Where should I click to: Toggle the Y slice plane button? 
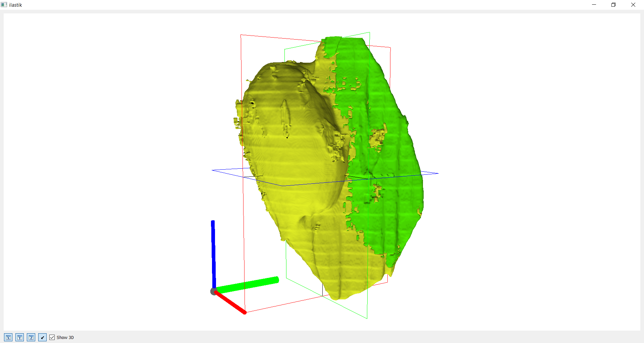click(x=20, y=337)
